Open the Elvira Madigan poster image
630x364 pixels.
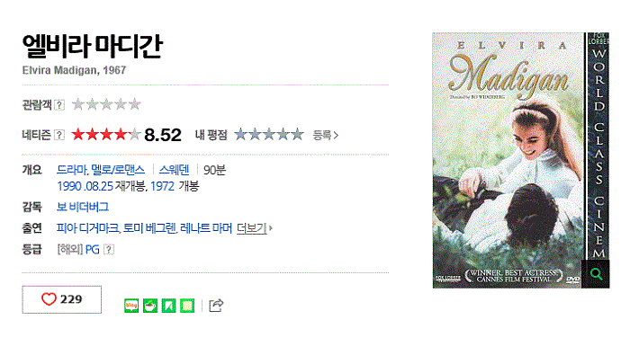[521, 160]
